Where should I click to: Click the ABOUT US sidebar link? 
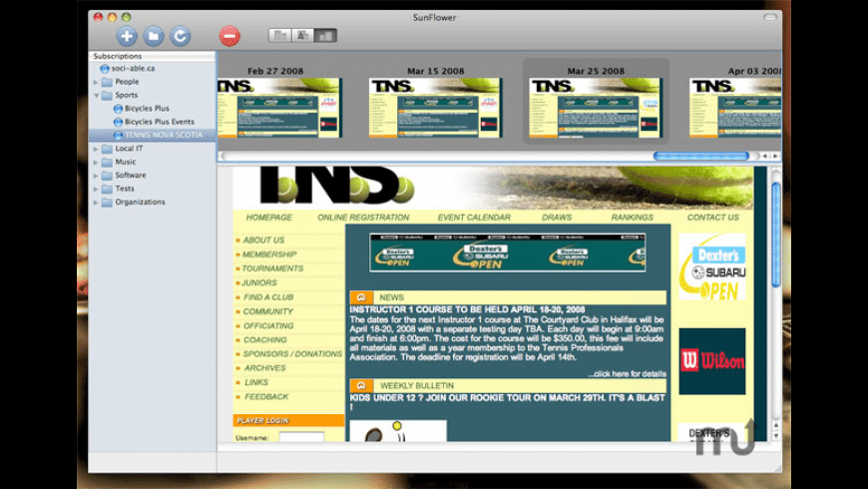pos(263,241)
